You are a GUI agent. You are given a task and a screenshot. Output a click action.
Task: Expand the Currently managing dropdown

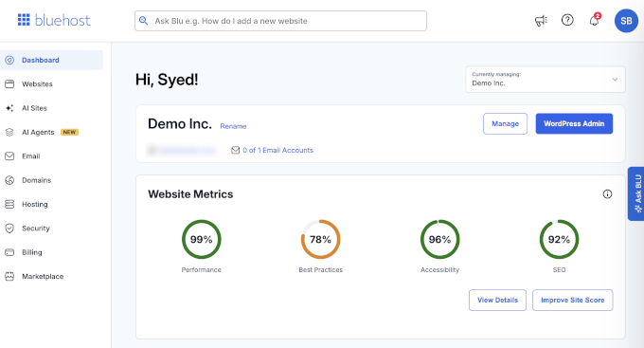tap(545, 80)
